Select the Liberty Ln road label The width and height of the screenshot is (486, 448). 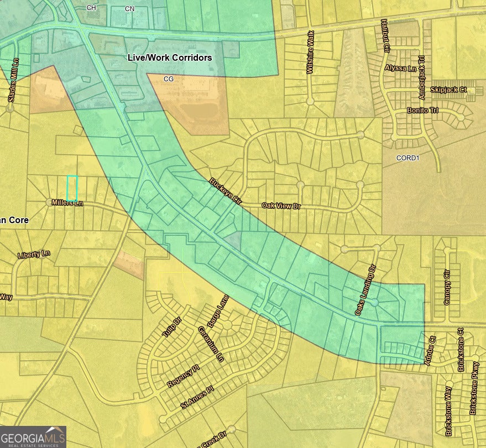[x=34, y=255]
